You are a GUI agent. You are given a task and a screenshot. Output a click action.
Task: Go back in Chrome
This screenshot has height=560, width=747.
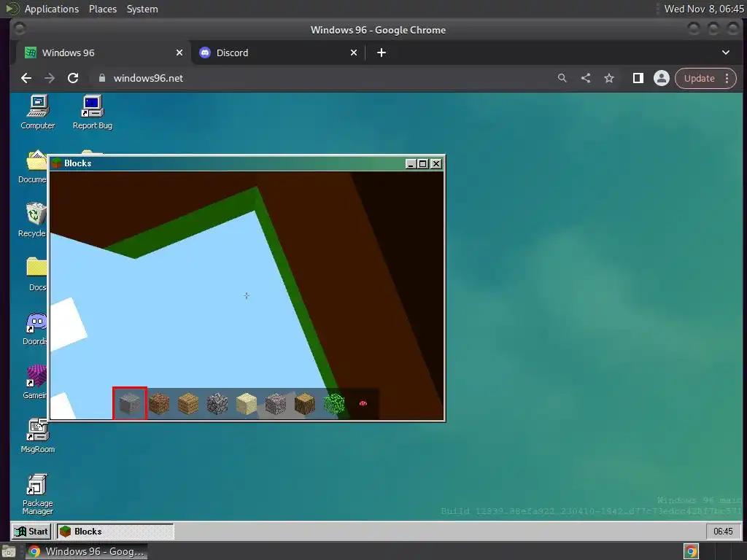[x=26, y=78]
